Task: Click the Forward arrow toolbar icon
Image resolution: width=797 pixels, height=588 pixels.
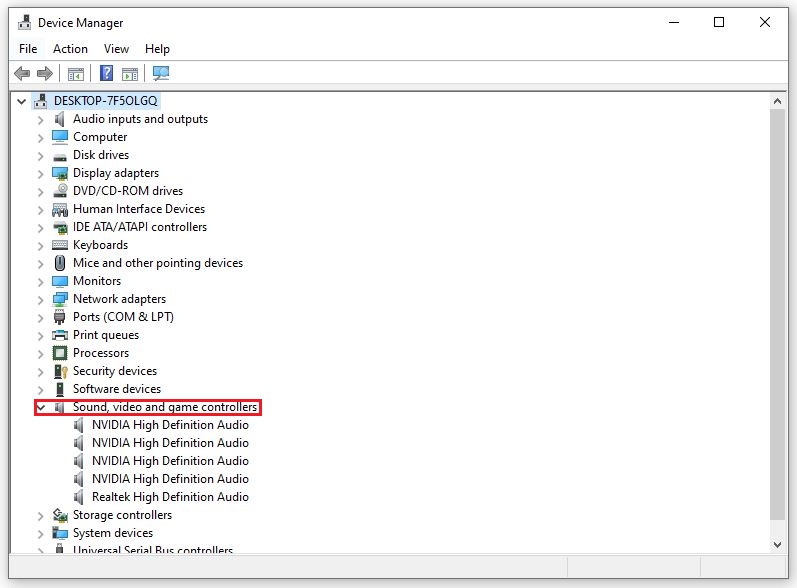Action: 45,74
